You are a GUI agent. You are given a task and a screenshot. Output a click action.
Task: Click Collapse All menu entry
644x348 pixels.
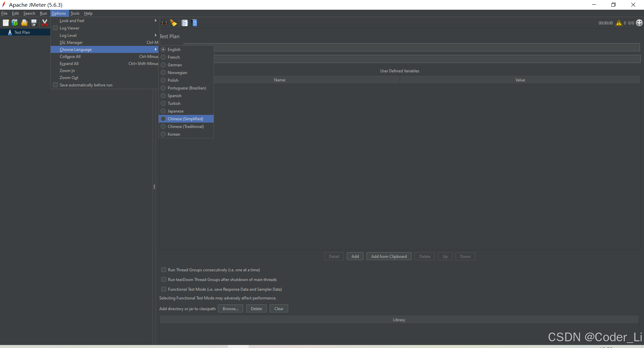(x=104, y=57)
